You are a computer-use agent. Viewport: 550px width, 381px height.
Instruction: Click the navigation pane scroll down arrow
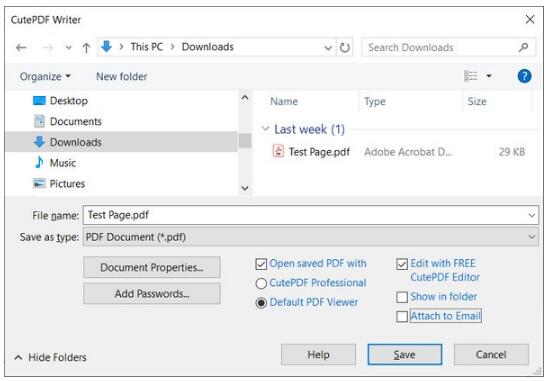(245, 188)
